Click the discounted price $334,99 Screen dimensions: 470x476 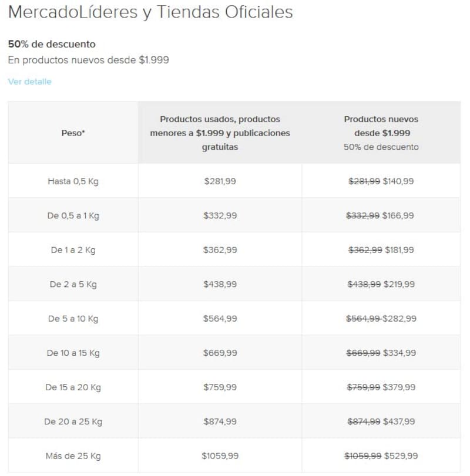point(399,353)
